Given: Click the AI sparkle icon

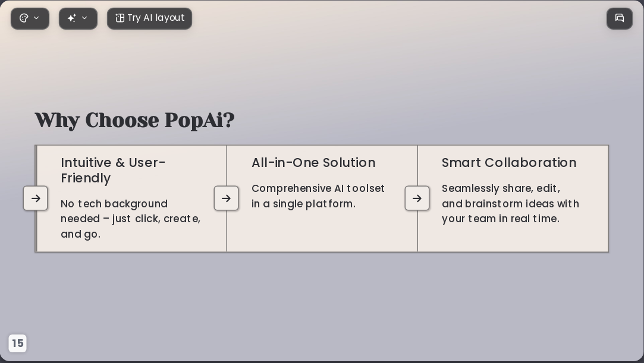Looking at the screenshot, I should [72, 18].
